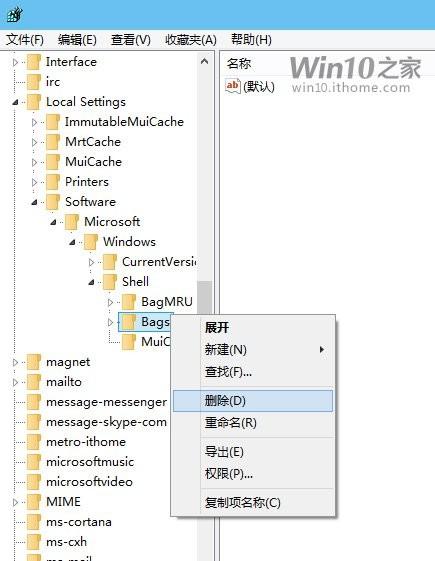Choose 权限(P)... in the context menu
This screenshot has width=435, height=561.
(x=253, y=474)
